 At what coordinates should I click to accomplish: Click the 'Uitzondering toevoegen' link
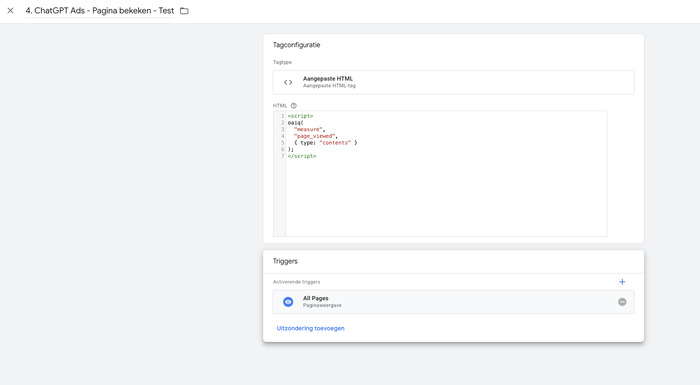coord(310,328)
